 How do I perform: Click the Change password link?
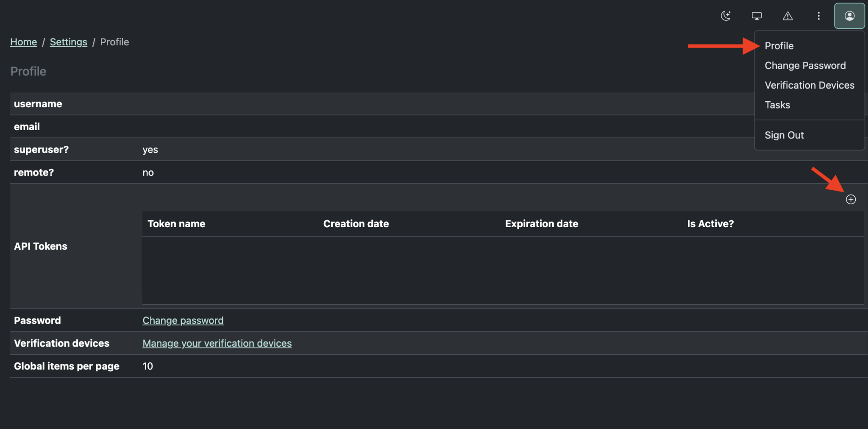[x=183, y=320]
